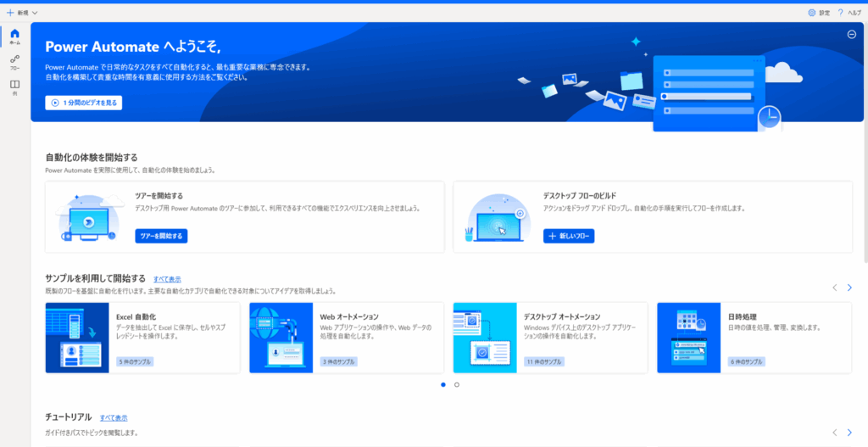Image resolution: width=868 pixels, height=447 pixels.
Task: Expand the 新規 (New) dropdown
Action: [x=22, y=13]
